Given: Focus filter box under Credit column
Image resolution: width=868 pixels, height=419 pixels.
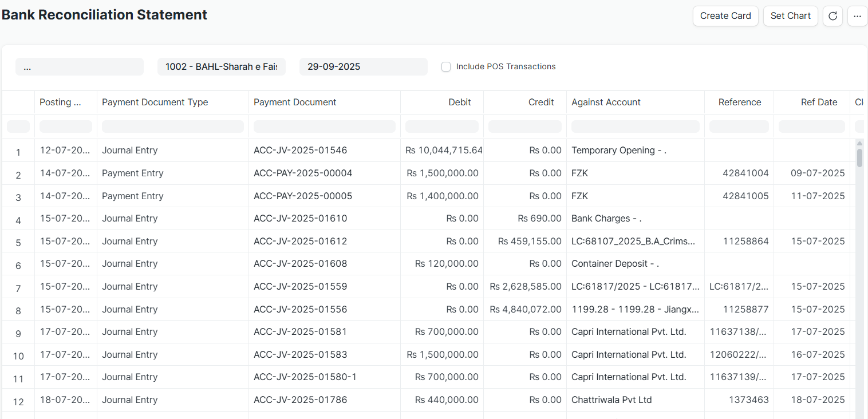Looking at the screenshot, I should coord(525,127).
